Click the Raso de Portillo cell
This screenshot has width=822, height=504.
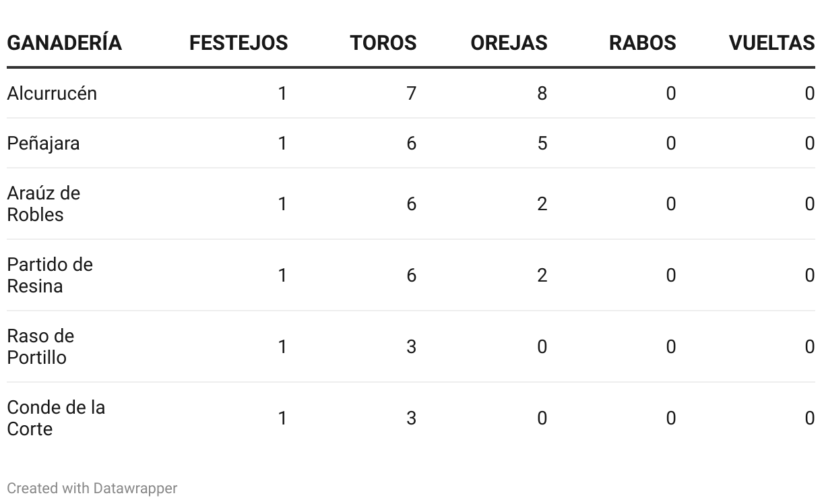coord(40,346)
